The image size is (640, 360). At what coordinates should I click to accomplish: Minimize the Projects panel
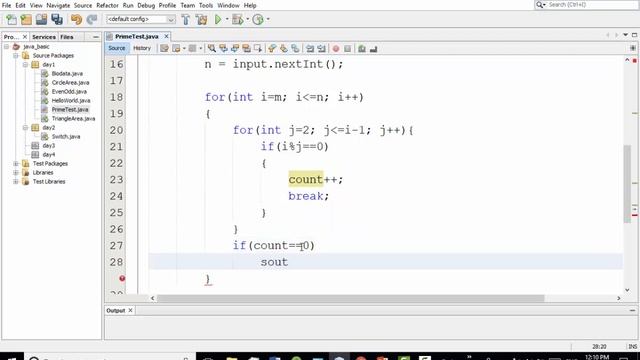96,37
